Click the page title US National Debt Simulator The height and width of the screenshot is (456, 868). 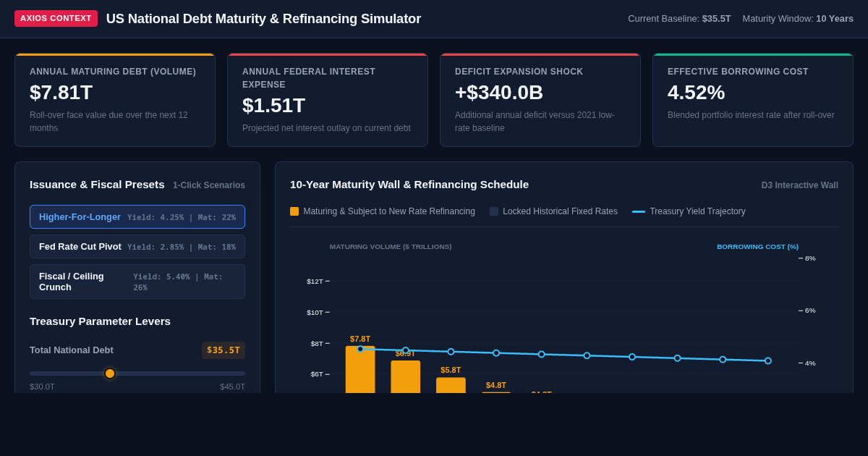tap(263, 19)
